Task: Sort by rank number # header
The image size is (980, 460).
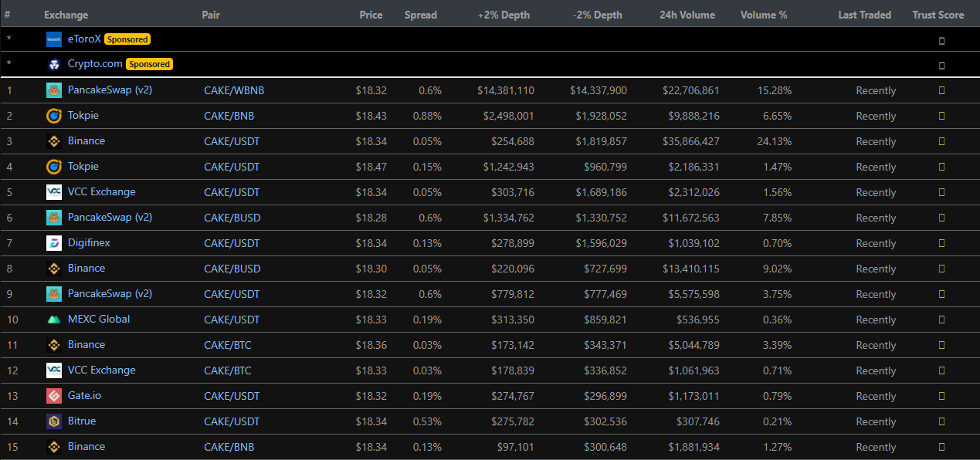Action: pyautogui.click(x=7, y=15)
